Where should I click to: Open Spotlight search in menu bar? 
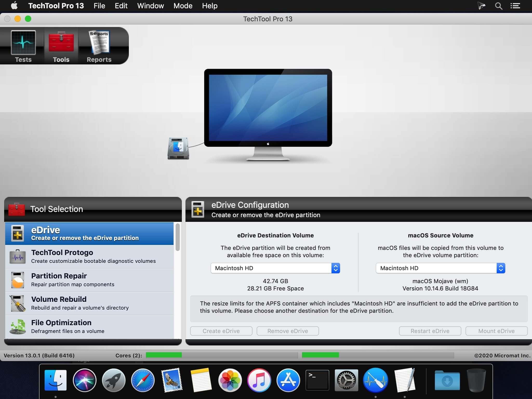[x=498, y=6]
